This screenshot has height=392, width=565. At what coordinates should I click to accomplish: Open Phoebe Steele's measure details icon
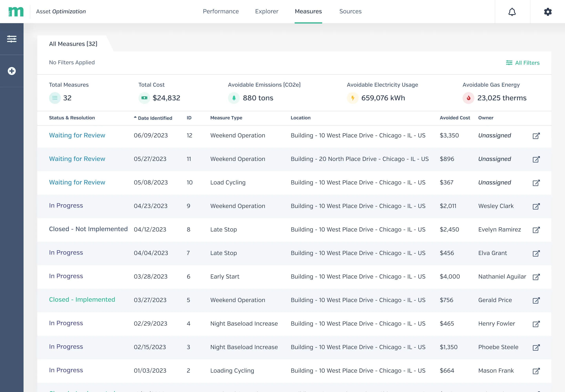click(x=536, y=347)
